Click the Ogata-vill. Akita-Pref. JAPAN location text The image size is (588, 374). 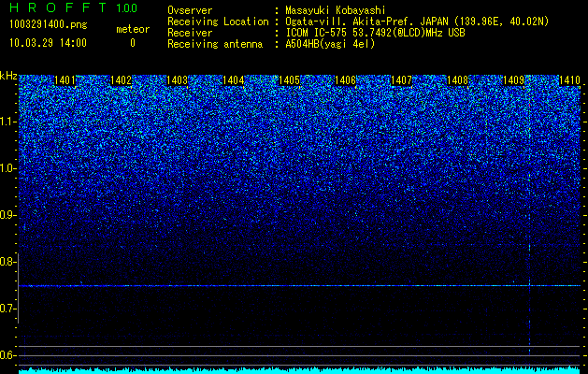point(417,22)
